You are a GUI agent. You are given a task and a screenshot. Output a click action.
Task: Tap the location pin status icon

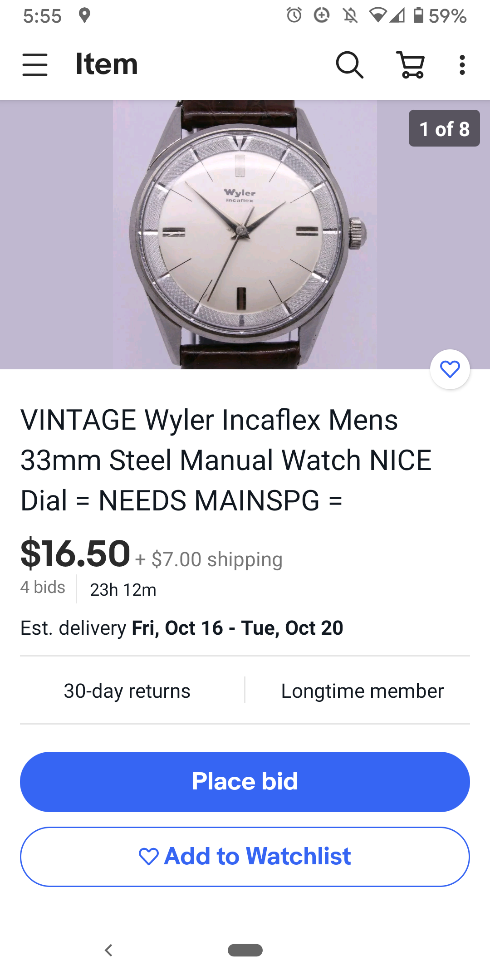pyautogui.click(x=84, y=15)
